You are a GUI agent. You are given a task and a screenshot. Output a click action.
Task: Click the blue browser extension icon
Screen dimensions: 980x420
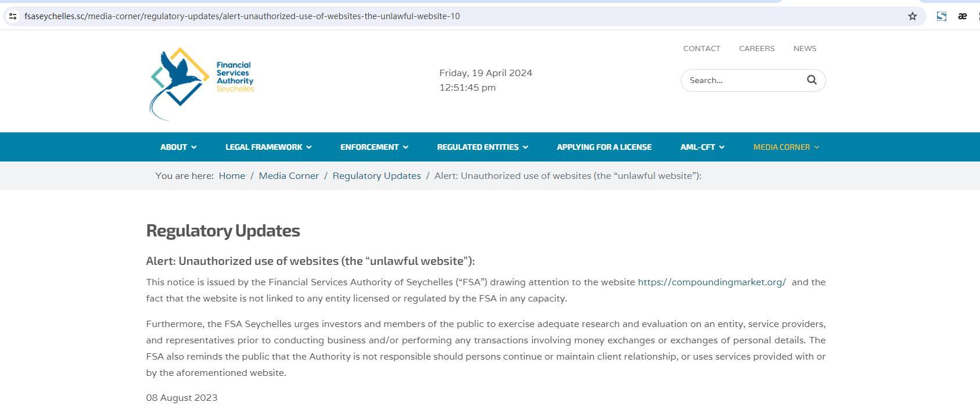point(941,16)
